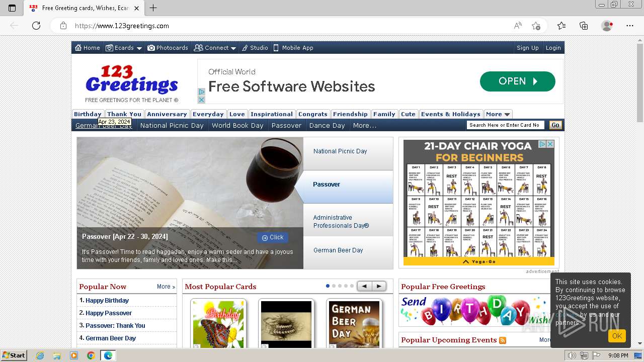
Task: Select the last carousel page dot
Action: pos(352,286)
